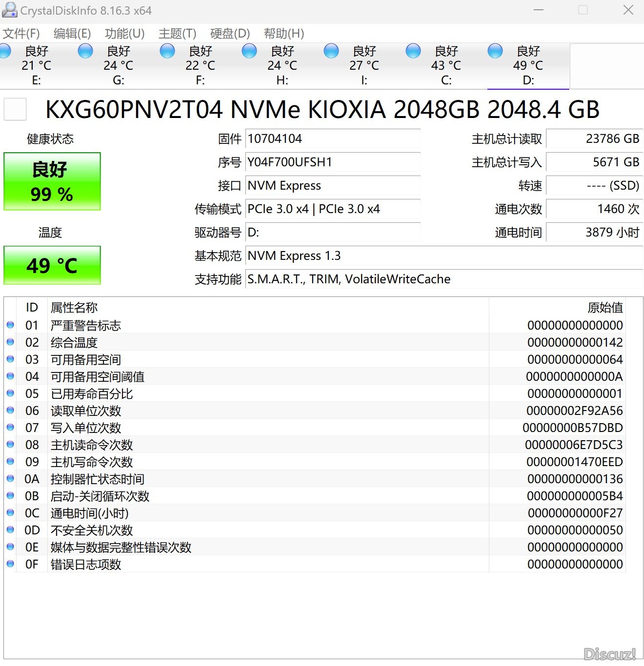Click raw value 000000000005B4

point(575,496)
